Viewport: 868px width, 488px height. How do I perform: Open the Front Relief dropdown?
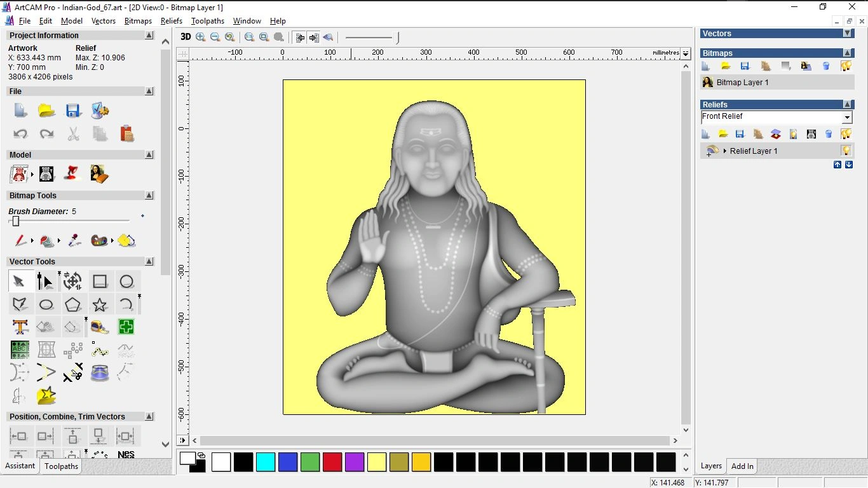pyautogui.click(x=848, y=117)
